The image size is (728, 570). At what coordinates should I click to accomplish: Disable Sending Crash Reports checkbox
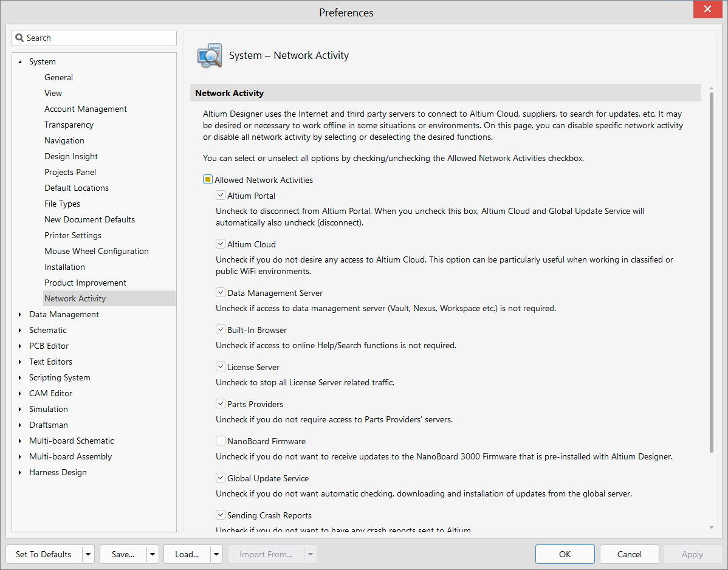point(221,515)
